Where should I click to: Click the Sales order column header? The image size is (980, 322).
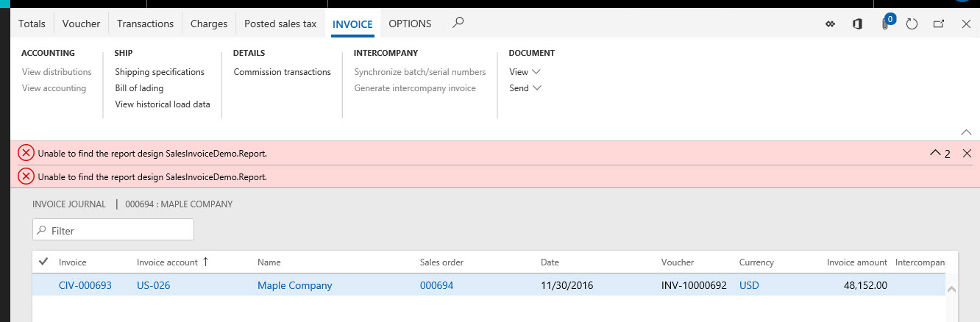(441, 262)
